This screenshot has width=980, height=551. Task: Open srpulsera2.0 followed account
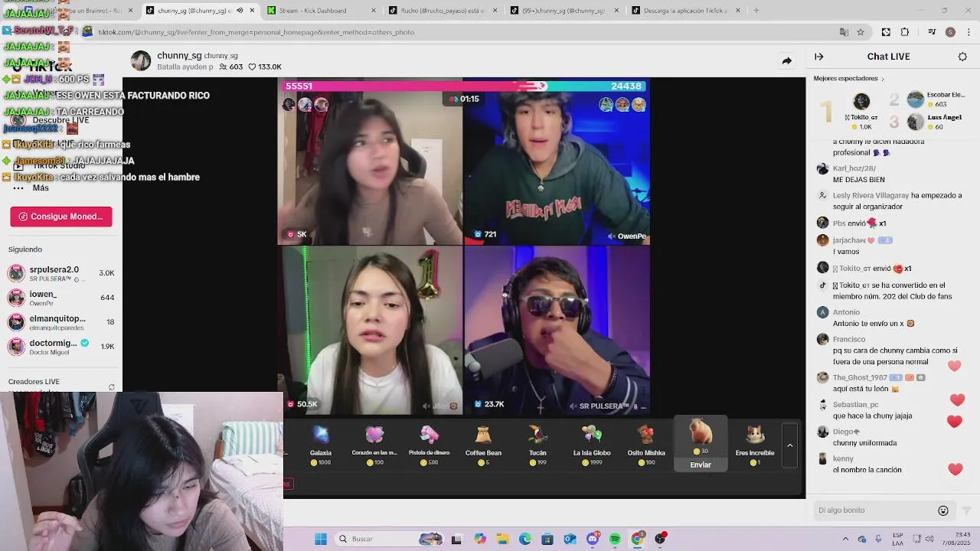coord(61,273)
